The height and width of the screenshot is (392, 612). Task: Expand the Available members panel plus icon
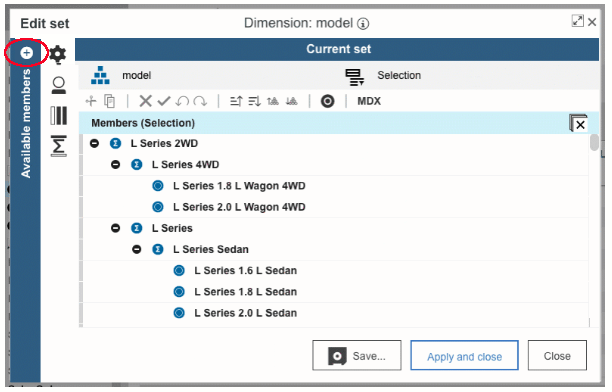tap(26, 52)
